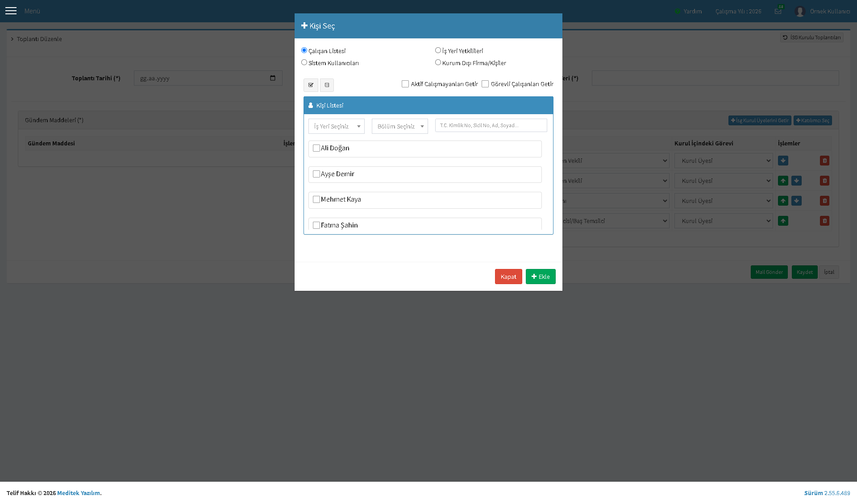Viewport: 857px width, 504px height.
Task: Expand the Toplantı Düzenle breadcrumb chevron
Action: pyautogui.click(x=12, y=39)
